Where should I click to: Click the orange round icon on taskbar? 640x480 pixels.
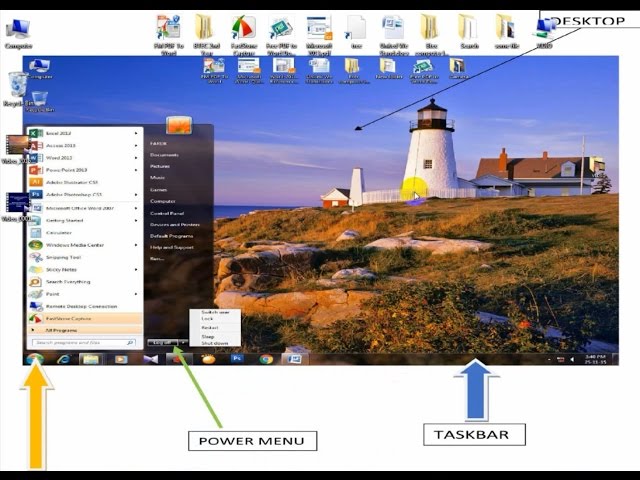(208, 359)
